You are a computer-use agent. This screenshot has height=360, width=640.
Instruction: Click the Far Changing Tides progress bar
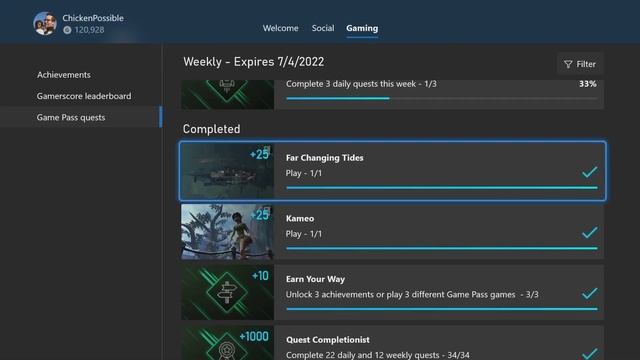coord(442,188)
